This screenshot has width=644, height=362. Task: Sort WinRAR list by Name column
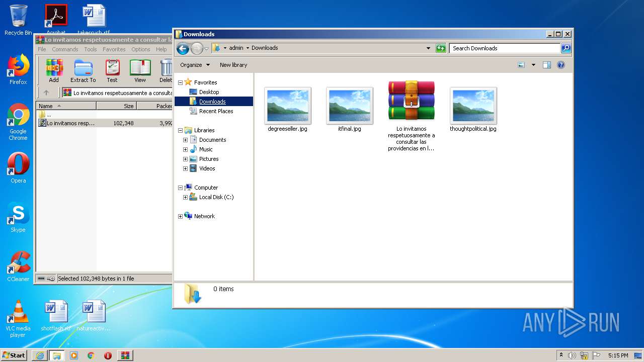(66, 106)
